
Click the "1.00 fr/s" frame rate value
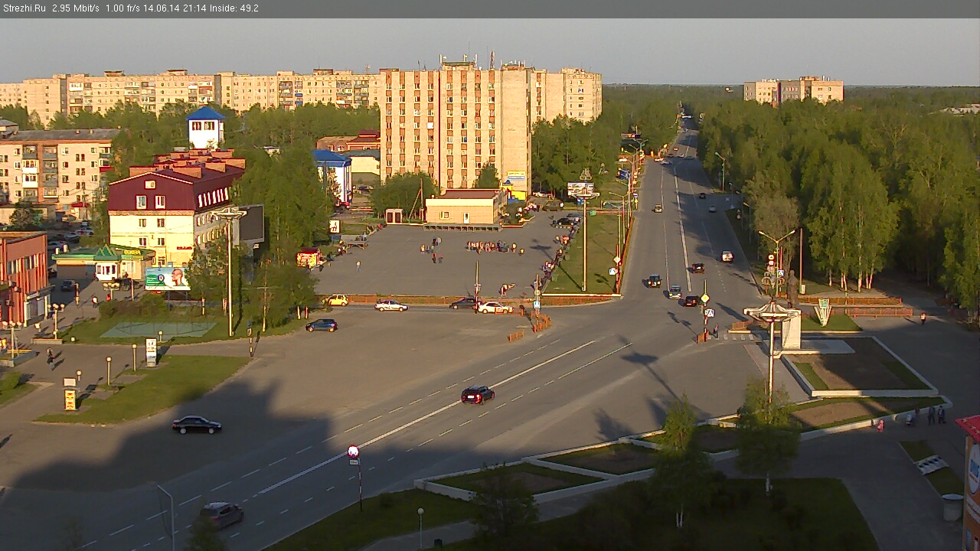coord(122,8)
